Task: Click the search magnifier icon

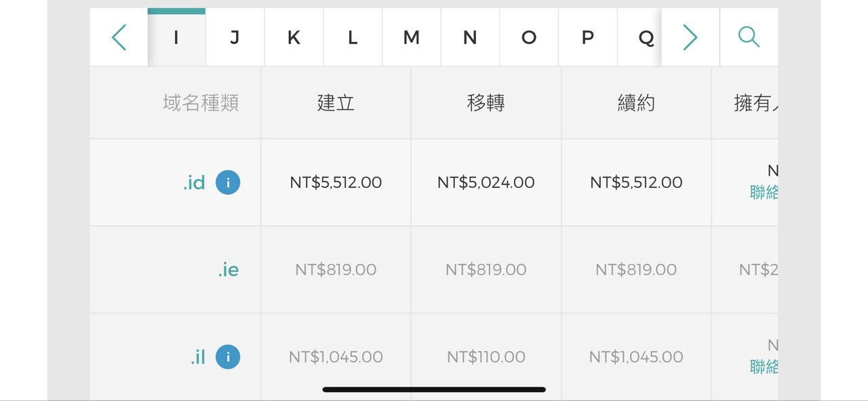Action: tap(749, 37)
